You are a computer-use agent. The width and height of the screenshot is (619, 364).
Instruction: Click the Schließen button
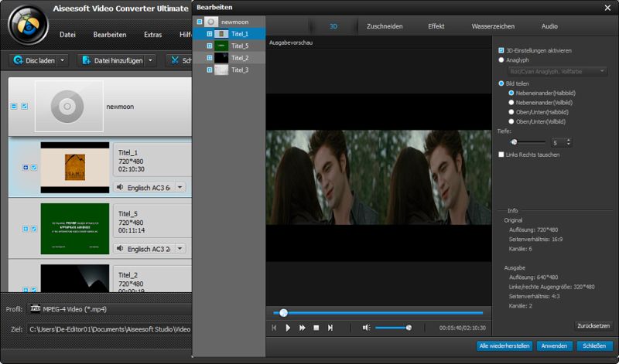[594, 346]
